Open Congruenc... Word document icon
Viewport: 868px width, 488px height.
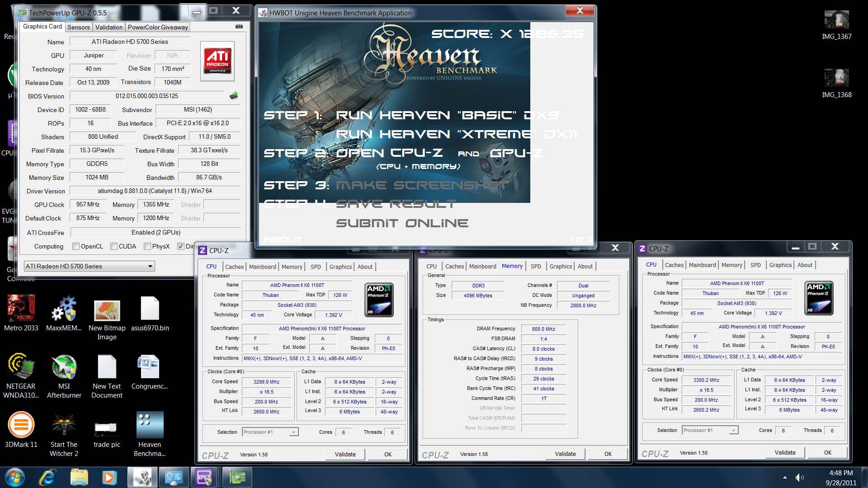(149, 371)
